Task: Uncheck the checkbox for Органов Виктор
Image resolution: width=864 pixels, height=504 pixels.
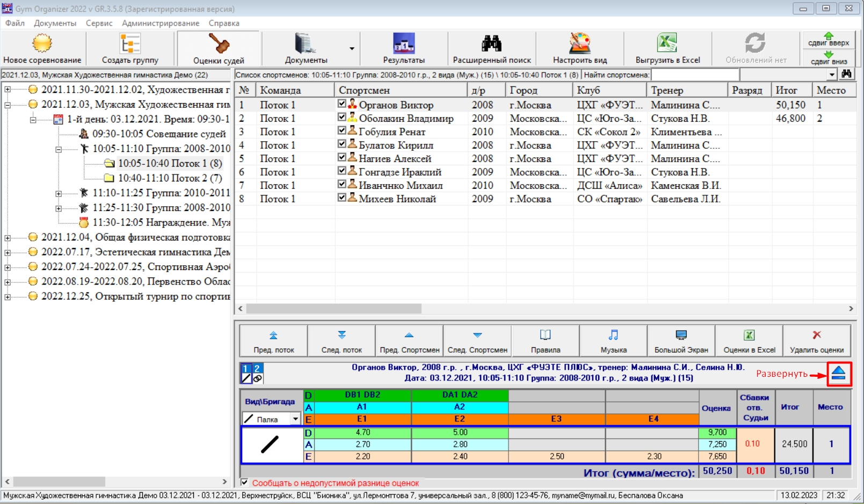Action: tap(342, 104)
